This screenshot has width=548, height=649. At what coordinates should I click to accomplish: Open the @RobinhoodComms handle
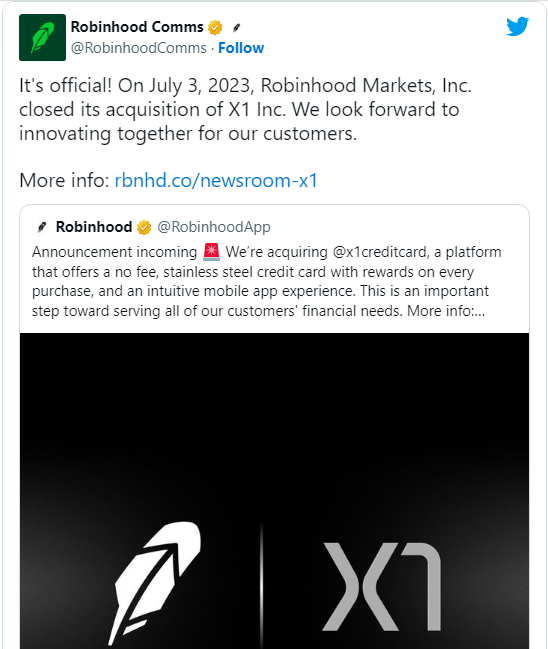click(139, 48)
